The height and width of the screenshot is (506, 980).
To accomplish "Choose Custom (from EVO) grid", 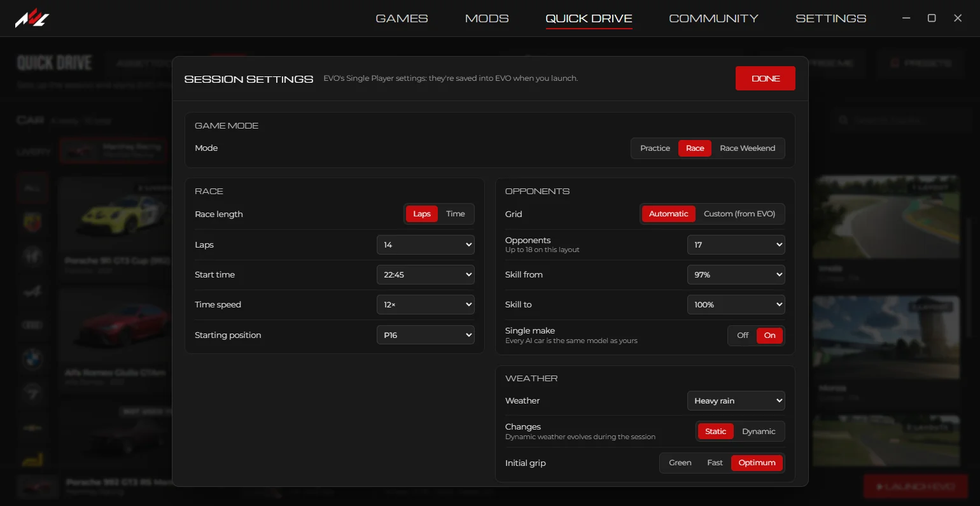I will coord(739,214).
